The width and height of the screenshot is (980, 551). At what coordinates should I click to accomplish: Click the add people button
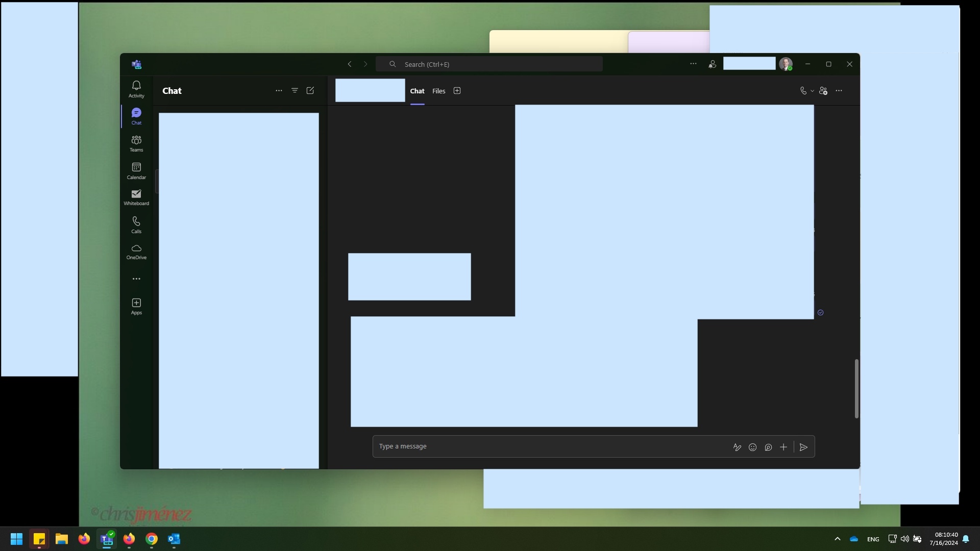pyautogui.click(x=823, y=91)
